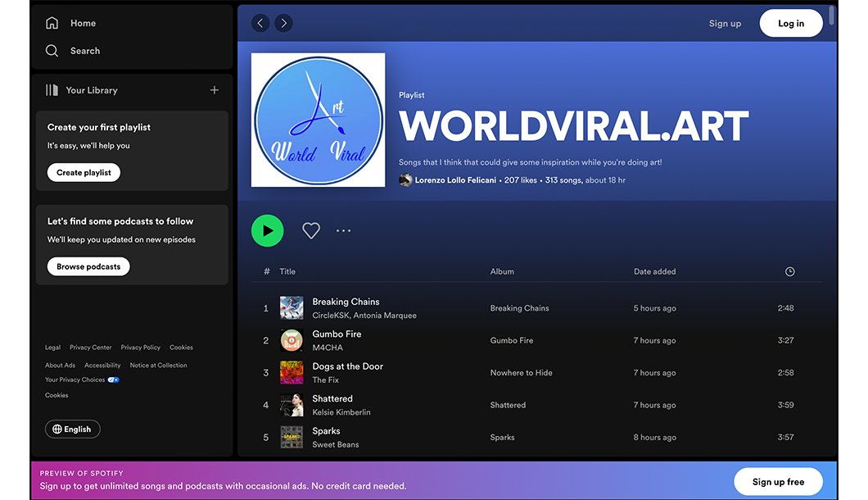Open the Your Library section label
This screenshot has width=868, height=500.
92,90
